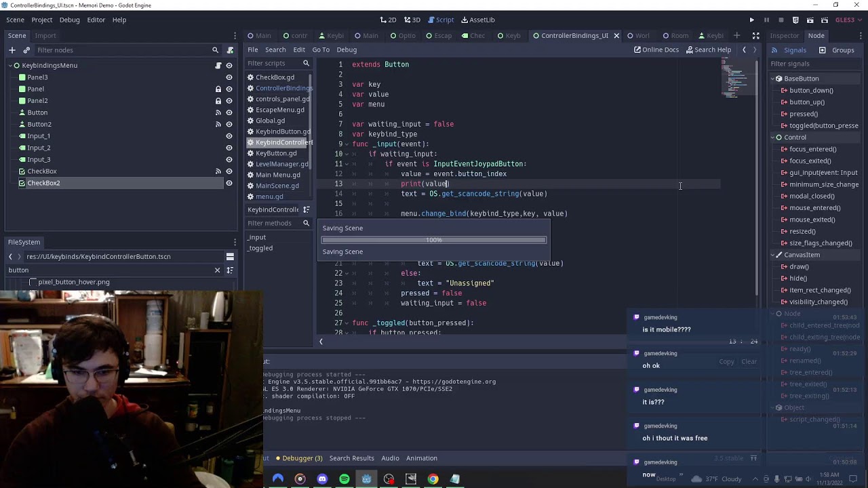The width and height of the screenshot is (868, 488).
Task: Open the script attached to KeybindingsMenu node
Action: click(218, 65)
